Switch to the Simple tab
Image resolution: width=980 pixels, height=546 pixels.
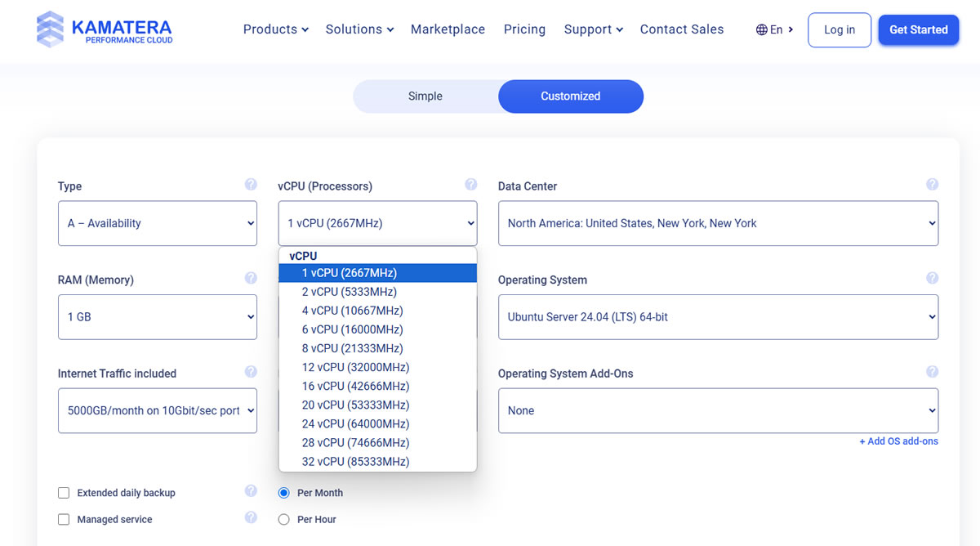coord(425,96)
